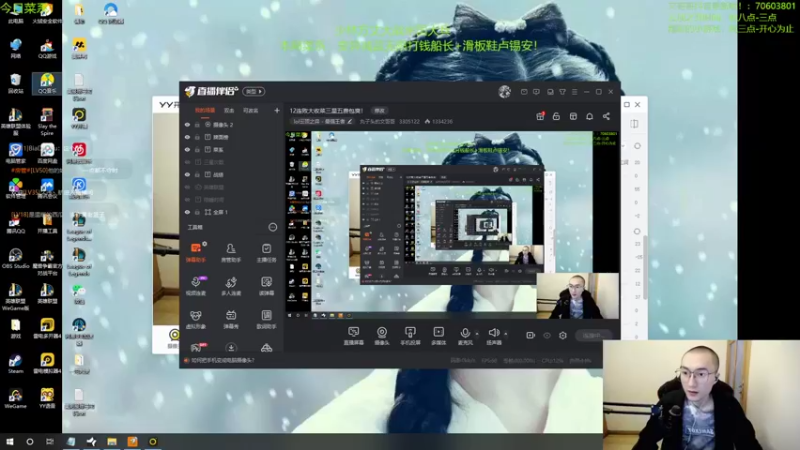Open Task View on the taskbar
Image resolution: width=800 pixels, height=450 pixels.
click(50, 442)
